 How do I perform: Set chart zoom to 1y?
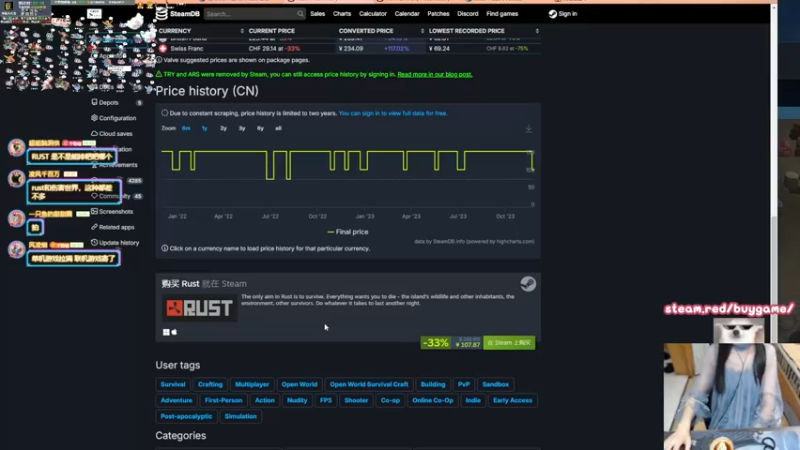pyautogui.click(x=205, y=128)
